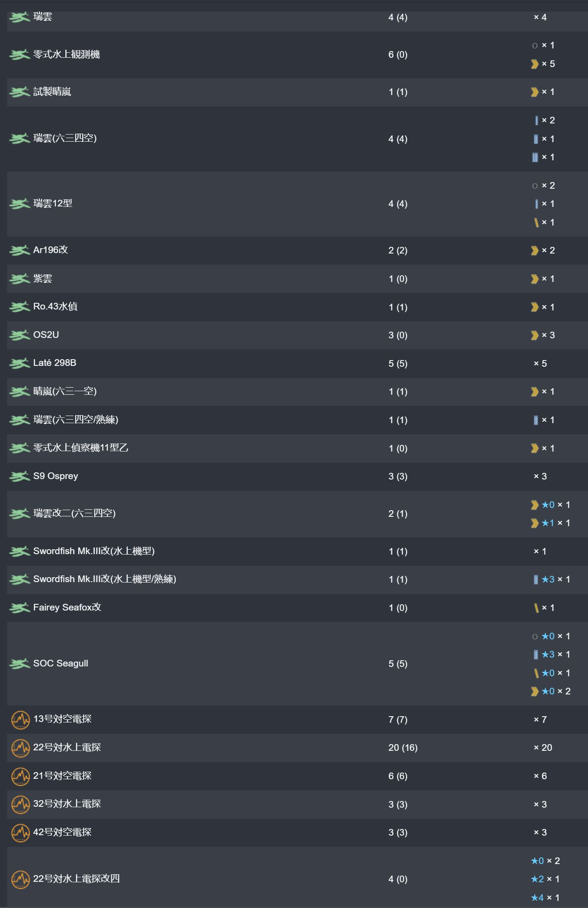Select the 紫雲 equipment row
This screenshot has height=908, width=588.
point(297,279)
